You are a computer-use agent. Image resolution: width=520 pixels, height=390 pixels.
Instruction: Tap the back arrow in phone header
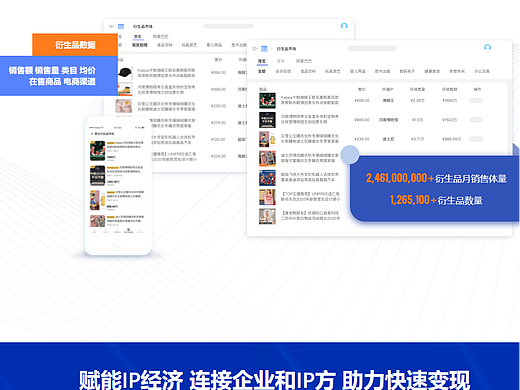[x=92, y=134]
